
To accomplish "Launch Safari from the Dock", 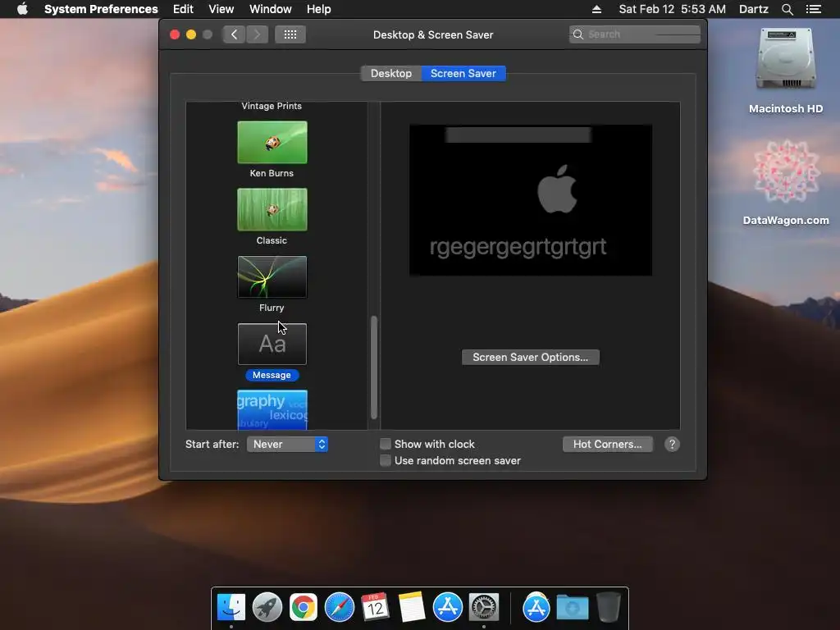I will [339, 607].
